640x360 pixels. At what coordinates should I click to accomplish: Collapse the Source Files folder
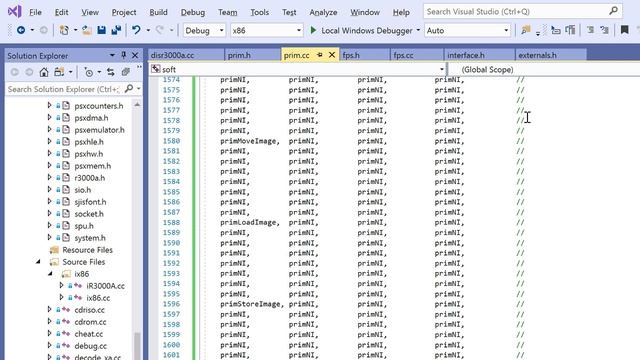pos(38,262)
